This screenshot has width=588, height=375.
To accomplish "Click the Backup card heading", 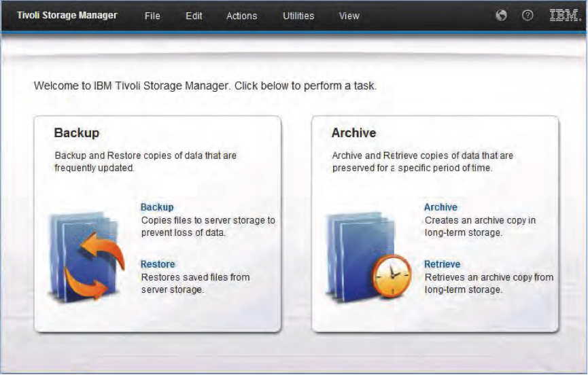I will (x=77, y=133).
